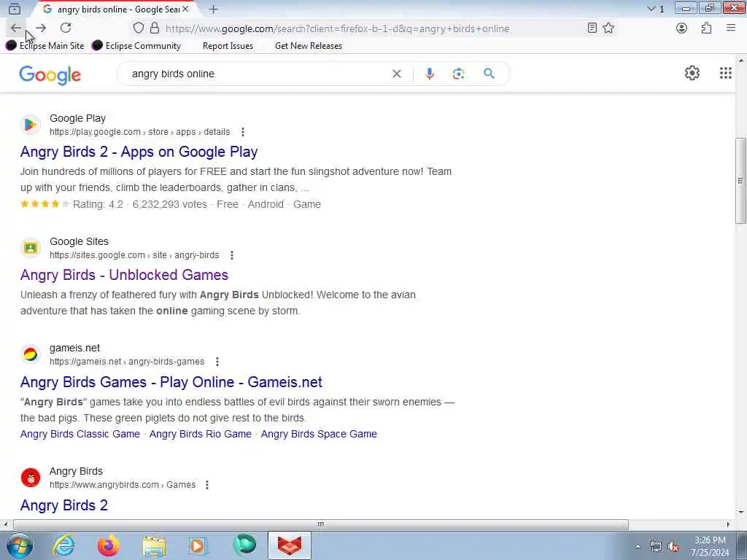747x560 pixels.
Task: Click the sites.google.com breadcrumb URL
Action: (134, 255)
